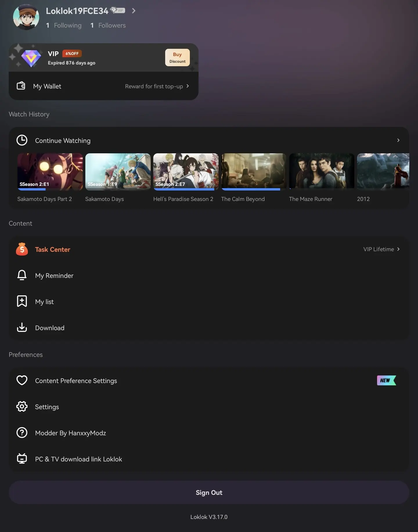The width and height of the screenshot is (418, 532).
Task: Open My Reminder
Action: point(209,275)
